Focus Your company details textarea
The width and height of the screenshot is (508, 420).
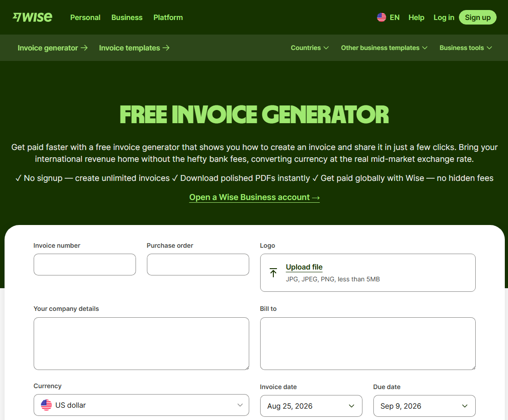[x=141, y=344]
